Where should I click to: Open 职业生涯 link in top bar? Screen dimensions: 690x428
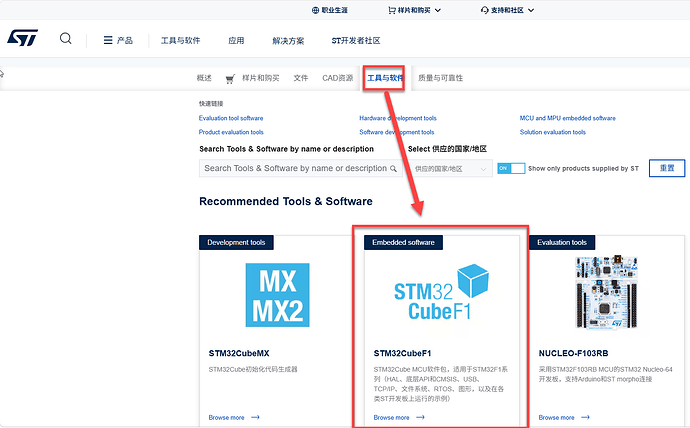[334, 10]
